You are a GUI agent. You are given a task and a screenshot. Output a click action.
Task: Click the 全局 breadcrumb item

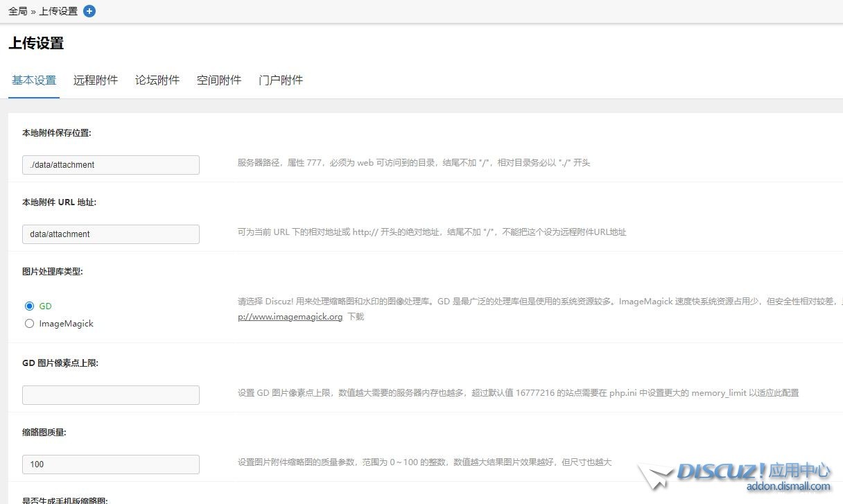pyautogui.click(x=18, y=11)
